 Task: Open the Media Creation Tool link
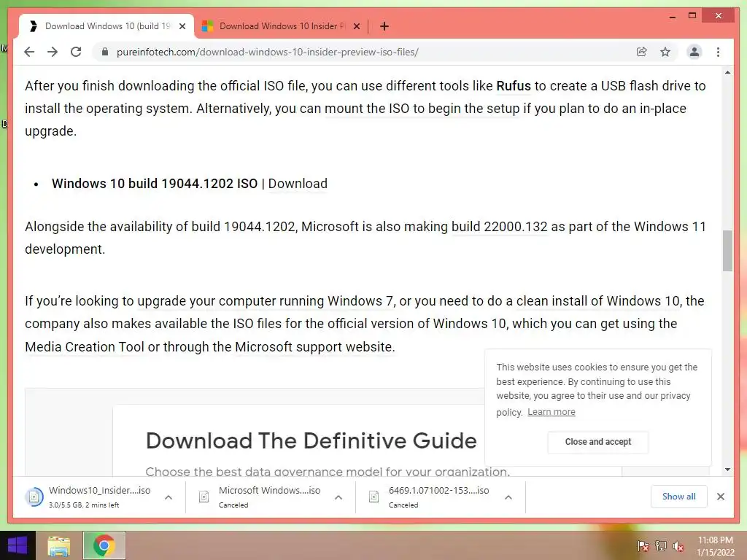point(85,347)
